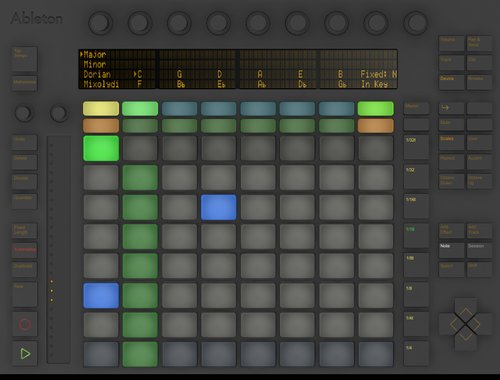Click the Delete button
This screenshot has height=380, width=500.
click(x=25, y=162)
